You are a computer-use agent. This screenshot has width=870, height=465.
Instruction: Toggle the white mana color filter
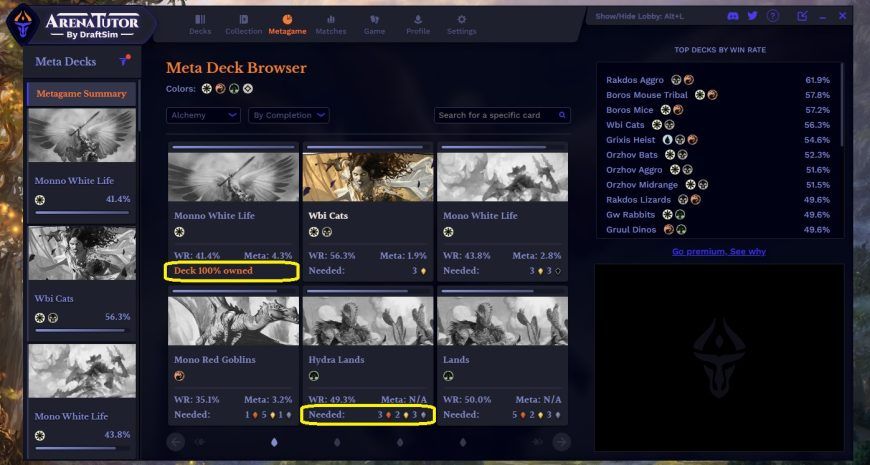coord(206,89)
